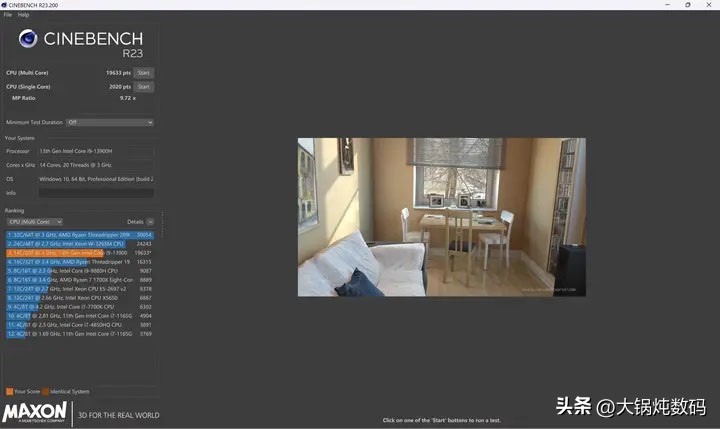720x429 pixels.
Task: Start the CPU (Multi Core) test
Action: point(144,73)
